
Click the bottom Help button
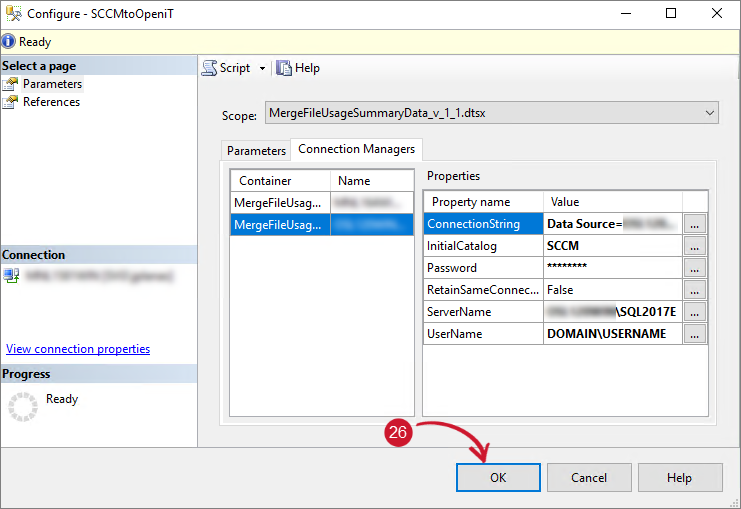click(680, 477)
